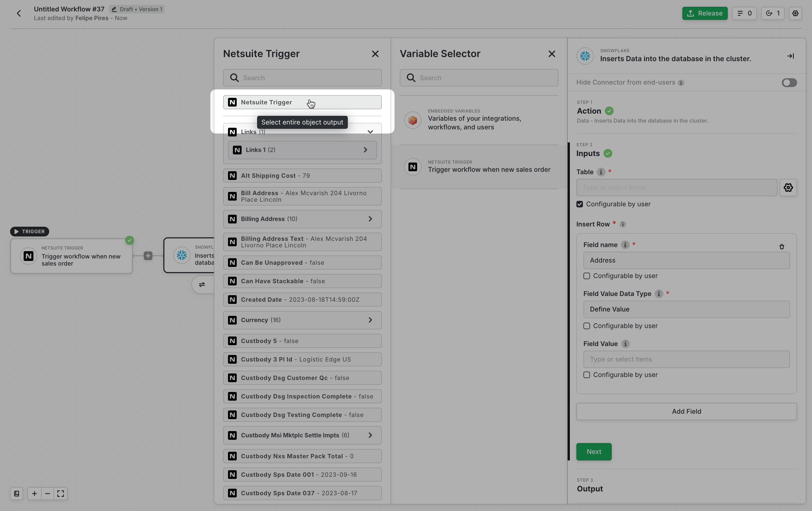
Task: Click the Table field settings gear
Action: click(x=788, y=188)
